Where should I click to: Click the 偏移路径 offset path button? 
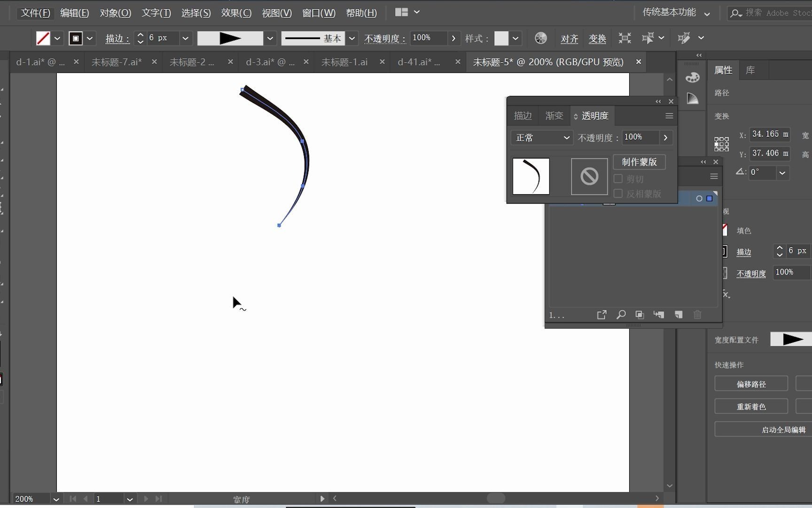(751, 384)
